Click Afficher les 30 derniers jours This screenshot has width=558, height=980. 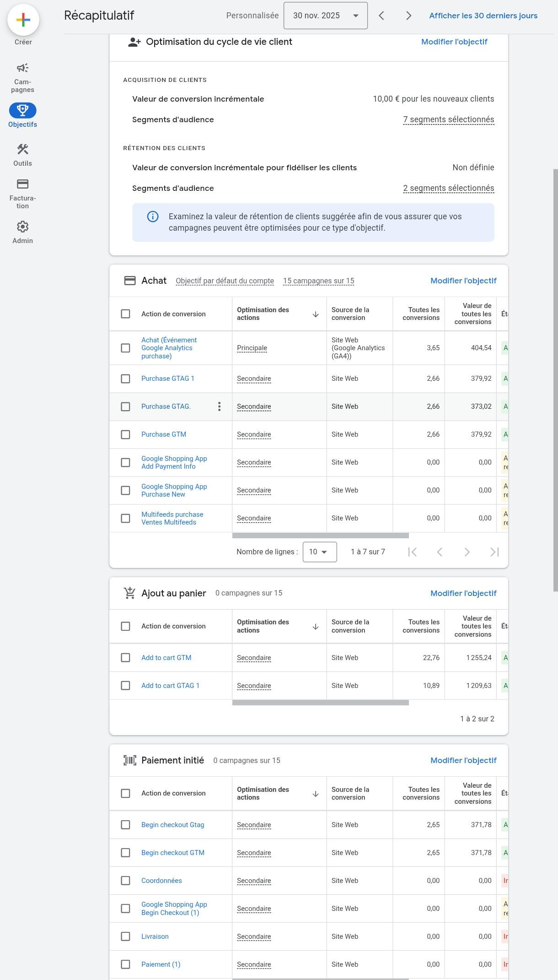coord(483,16)
